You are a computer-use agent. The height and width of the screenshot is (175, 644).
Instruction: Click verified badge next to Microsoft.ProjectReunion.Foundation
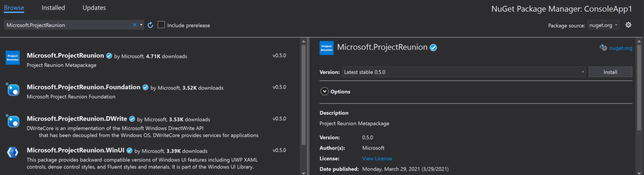tap(145, 87)
